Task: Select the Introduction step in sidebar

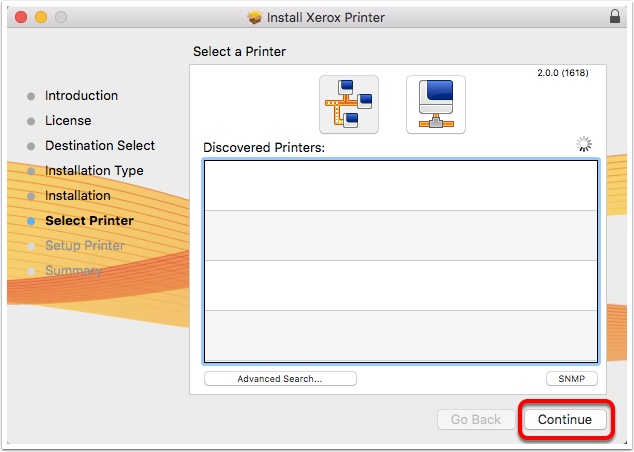Action: point(81,95)
